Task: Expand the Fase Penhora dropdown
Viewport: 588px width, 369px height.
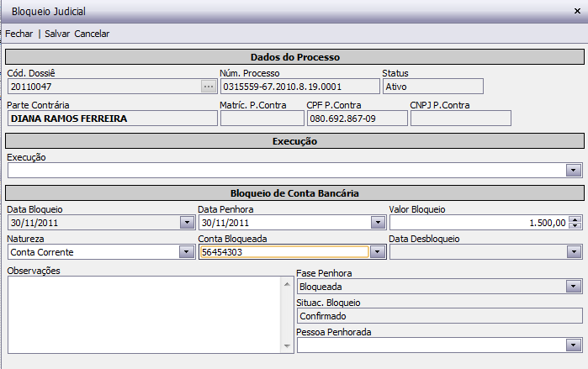Action: (x=574, y=287)
